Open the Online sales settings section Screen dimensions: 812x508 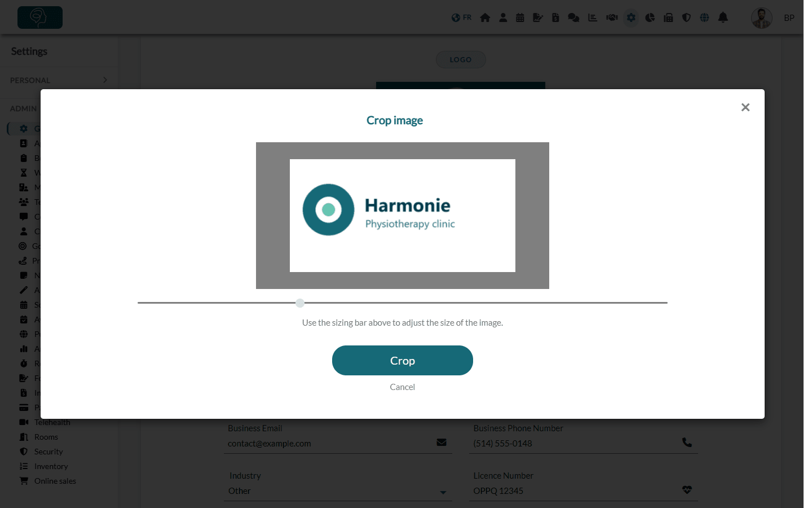pos(55,481)
